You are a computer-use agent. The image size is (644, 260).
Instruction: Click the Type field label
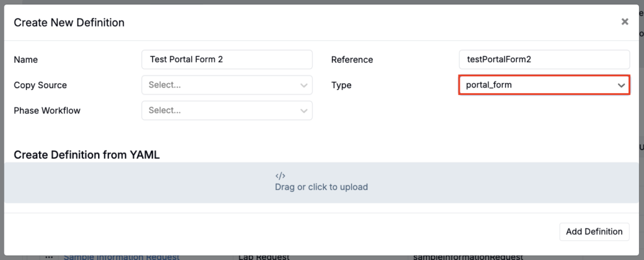[341, 85]
